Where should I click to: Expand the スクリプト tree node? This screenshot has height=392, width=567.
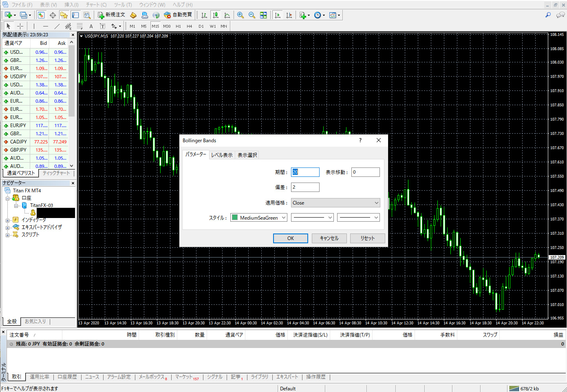tap(7, 235)
